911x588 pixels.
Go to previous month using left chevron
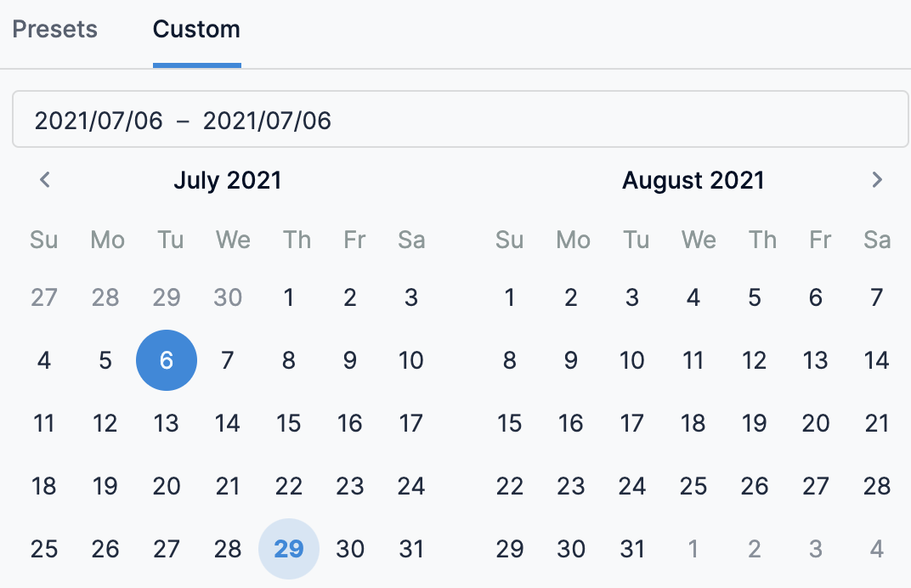coord(45,180)
